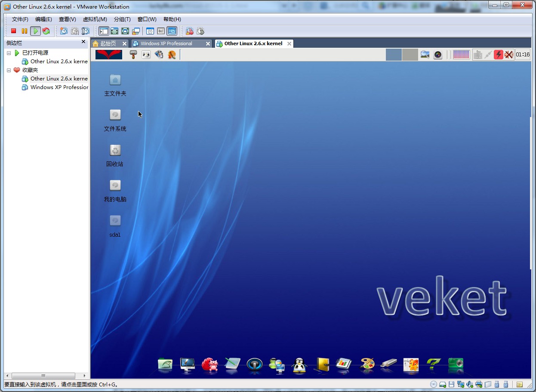Screen dimensions: 536x392
Task: Click the paint roller icon in veket panel
Action: [x=133, y=55]
